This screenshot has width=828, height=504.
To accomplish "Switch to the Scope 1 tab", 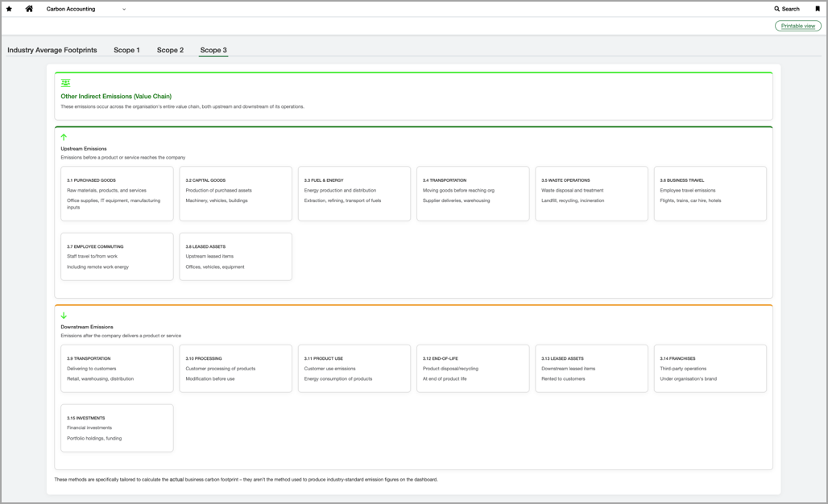I will (x=126, y=50).
